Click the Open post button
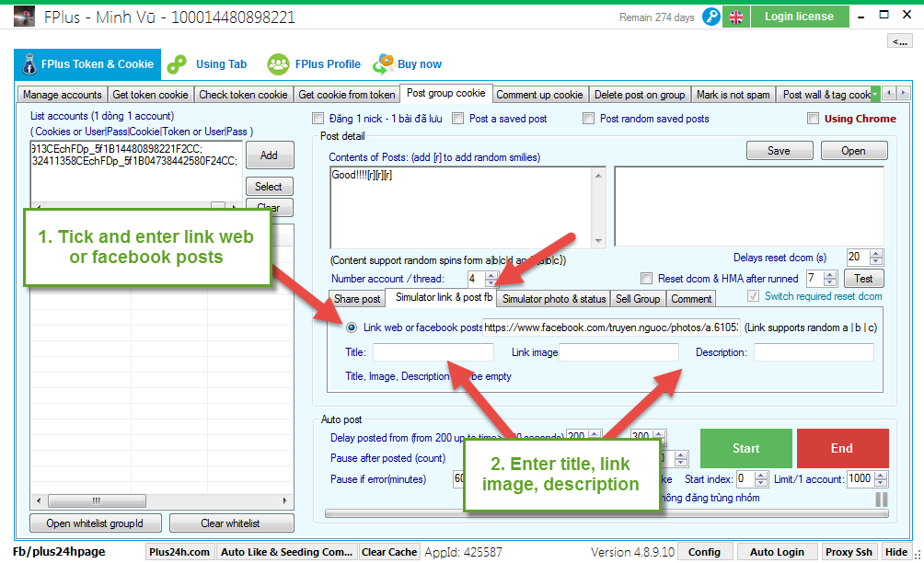Viewport: 924px width, 563px height. click(853, 151)
